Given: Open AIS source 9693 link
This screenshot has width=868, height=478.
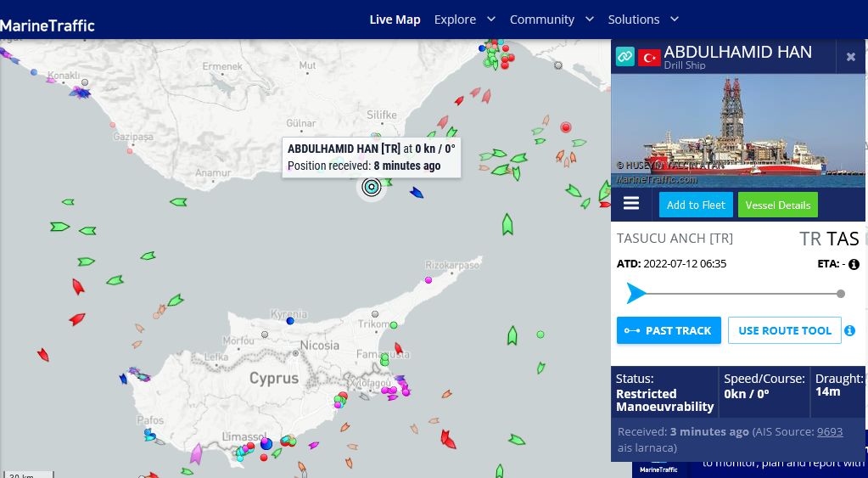Looking at the screenshot, I should tap(830, 431).
